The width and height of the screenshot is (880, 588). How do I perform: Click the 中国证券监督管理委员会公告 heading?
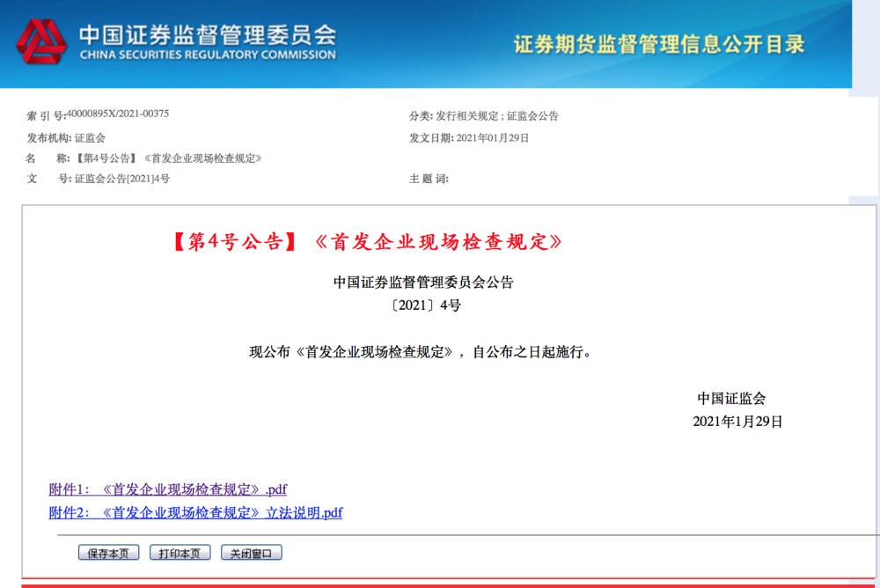tap(423, 282)
